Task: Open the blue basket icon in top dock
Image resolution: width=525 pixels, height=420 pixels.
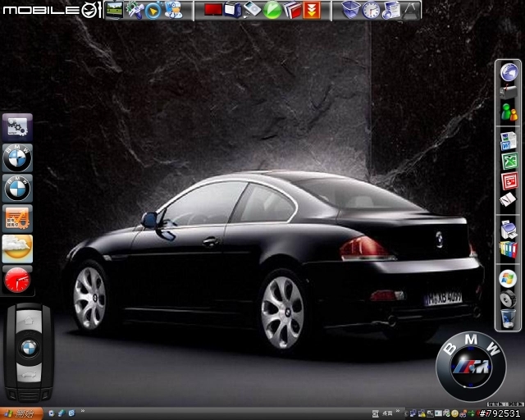Action: coord(351,10)
